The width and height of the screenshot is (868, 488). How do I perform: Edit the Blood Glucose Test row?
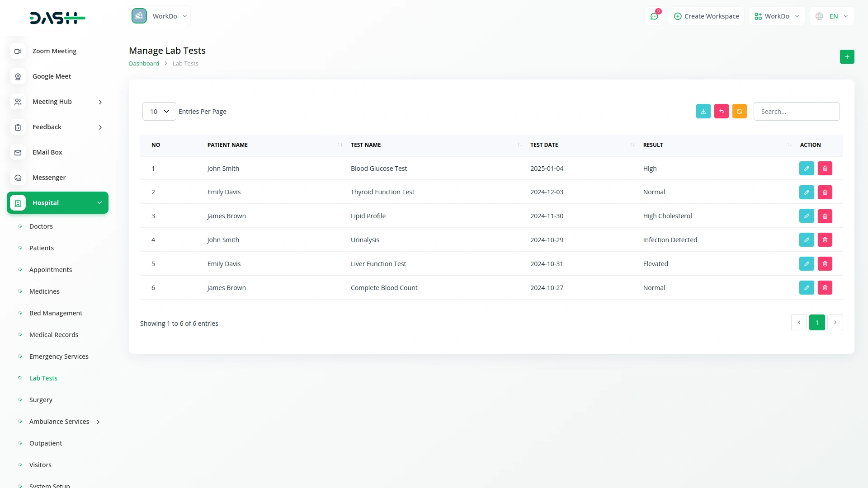[806, 169]
